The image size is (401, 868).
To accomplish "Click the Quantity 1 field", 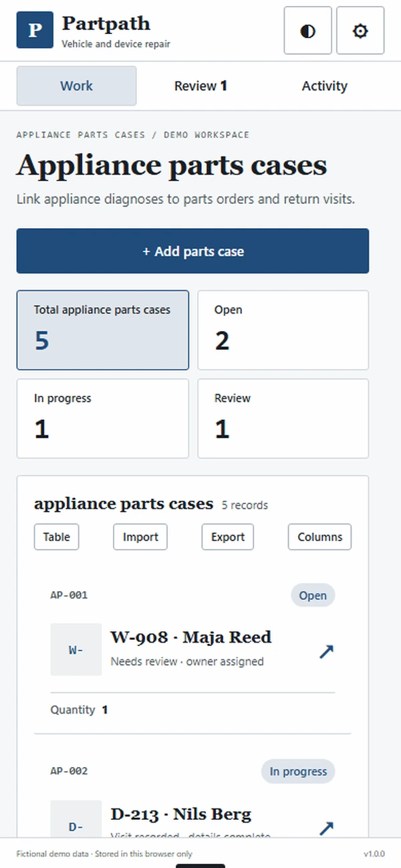I will [x=80, y=710].
